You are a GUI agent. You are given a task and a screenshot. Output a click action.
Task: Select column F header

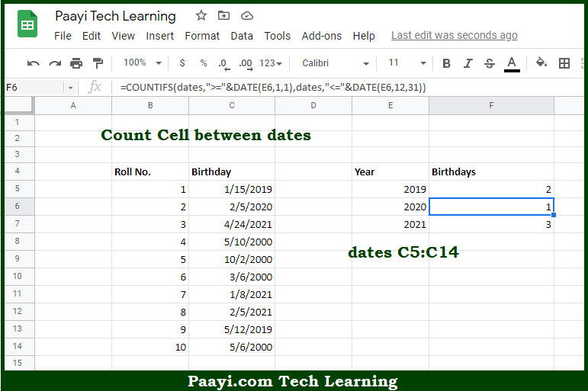click(491, 105)
